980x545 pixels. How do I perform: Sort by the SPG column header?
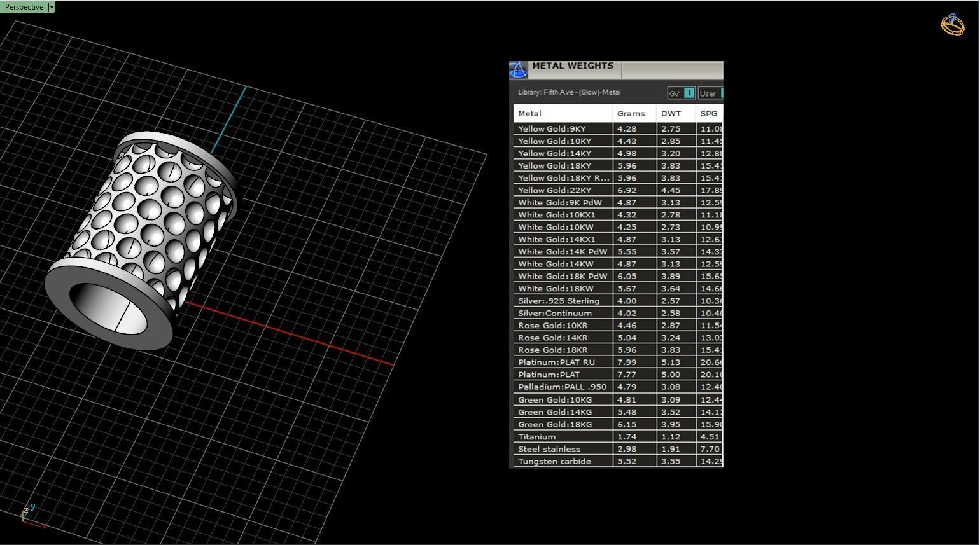click(x=710, y=114)
